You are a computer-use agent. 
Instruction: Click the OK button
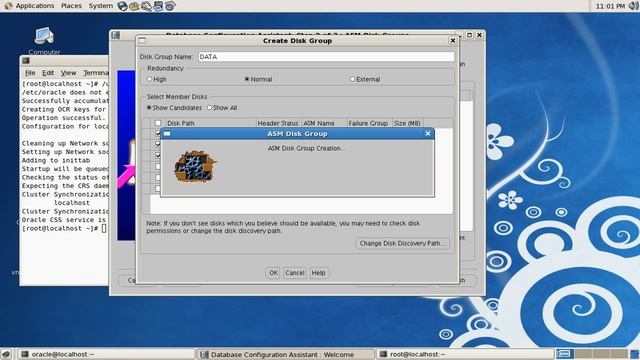pos(273,273)
